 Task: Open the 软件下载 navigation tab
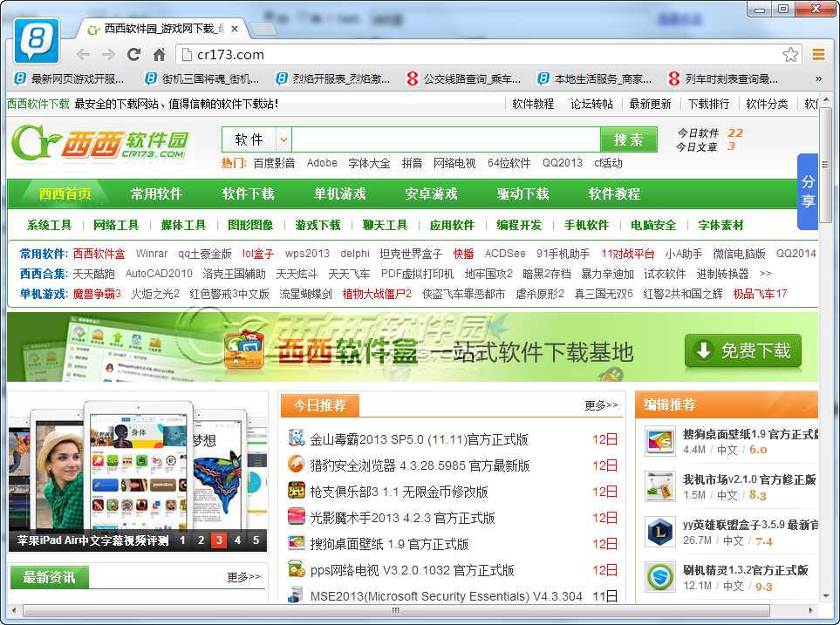point(248,194)
